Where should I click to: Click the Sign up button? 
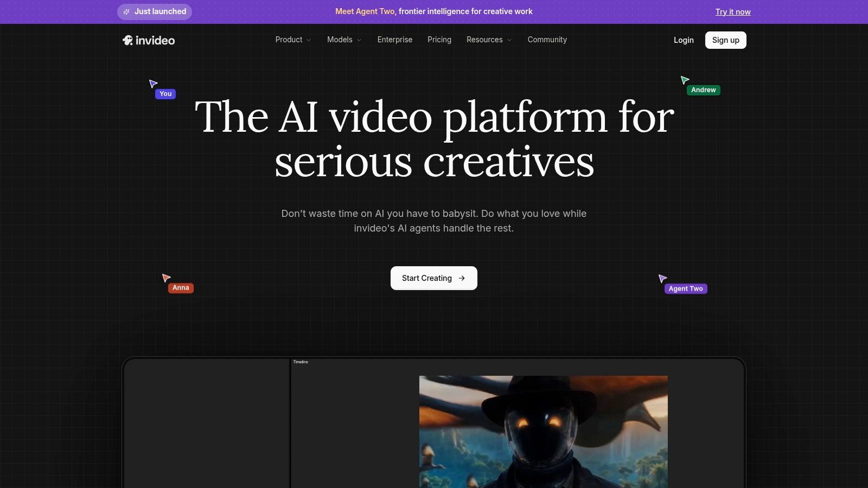[x=726, y=40]
